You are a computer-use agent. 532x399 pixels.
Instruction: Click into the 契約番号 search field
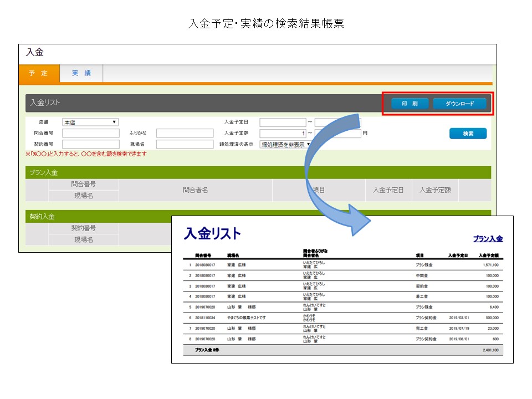90,144
